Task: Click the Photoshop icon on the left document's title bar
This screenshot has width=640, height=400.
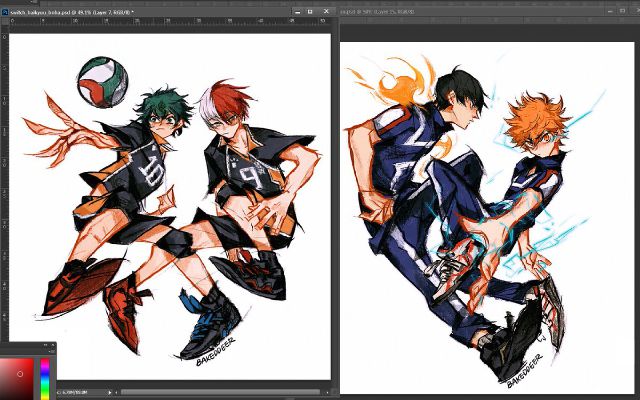Action: coord(5,12)
